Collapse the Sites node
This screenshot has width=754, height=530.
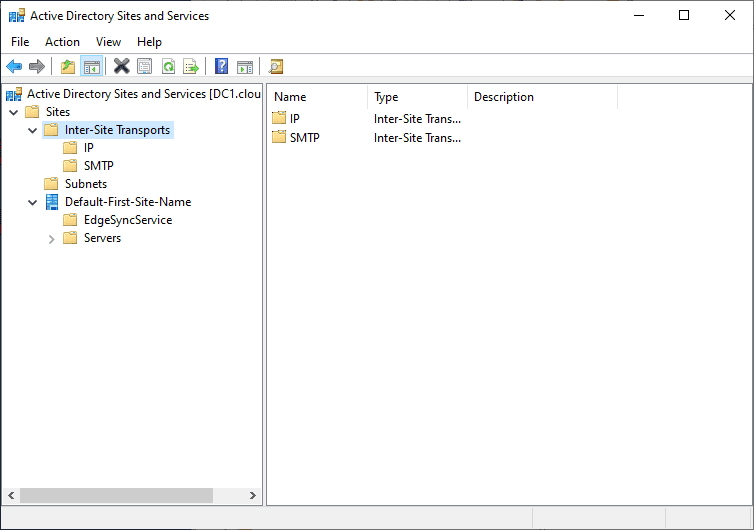tap(13, 113)
